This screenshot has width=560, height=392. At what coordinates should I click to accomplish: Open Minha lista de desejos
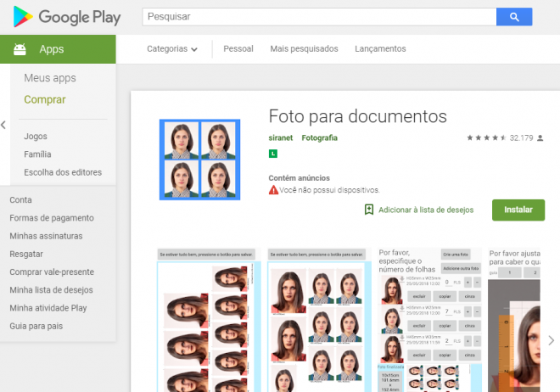[x=51, y=290]
